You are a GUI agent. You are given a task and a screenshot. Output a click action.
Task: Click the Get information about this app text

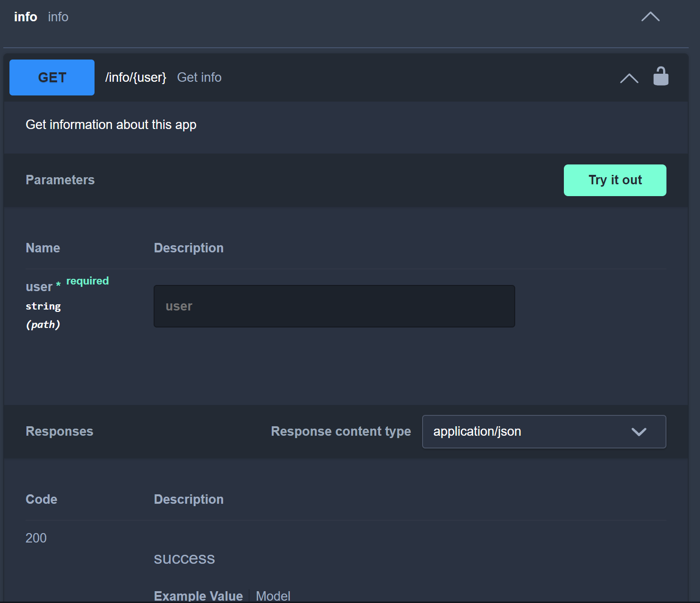click(111, 125)
